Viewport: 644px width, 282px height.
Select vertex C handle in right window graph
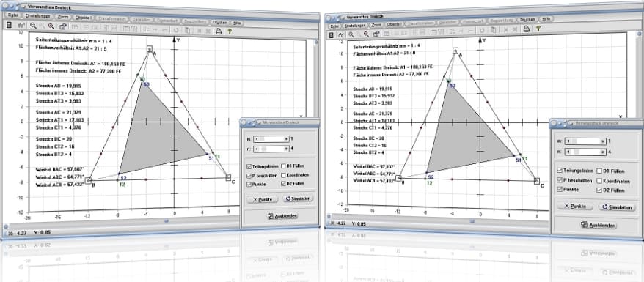pyautogui.click(x=537, y=181)
